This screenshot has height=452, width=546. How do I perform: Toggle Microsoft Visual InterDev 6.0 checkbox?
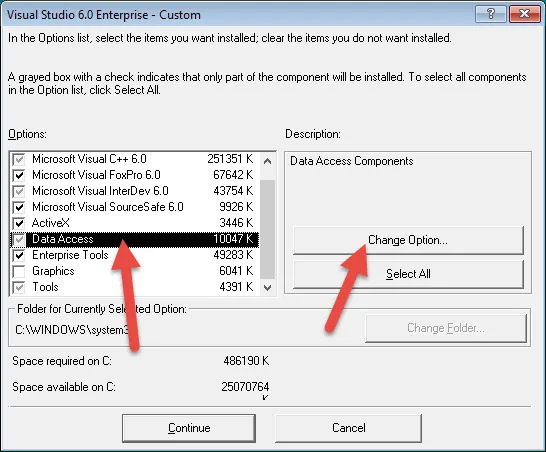click(x=19, y=191)
